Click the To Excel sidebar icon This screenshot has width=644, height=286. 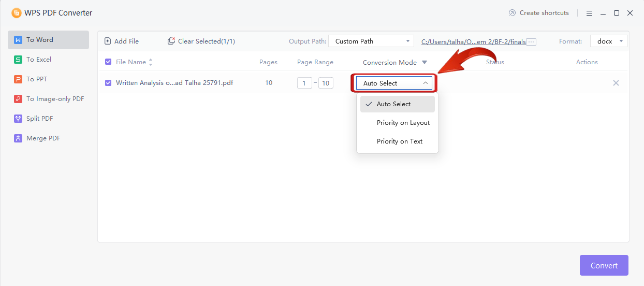click(18, 60)
